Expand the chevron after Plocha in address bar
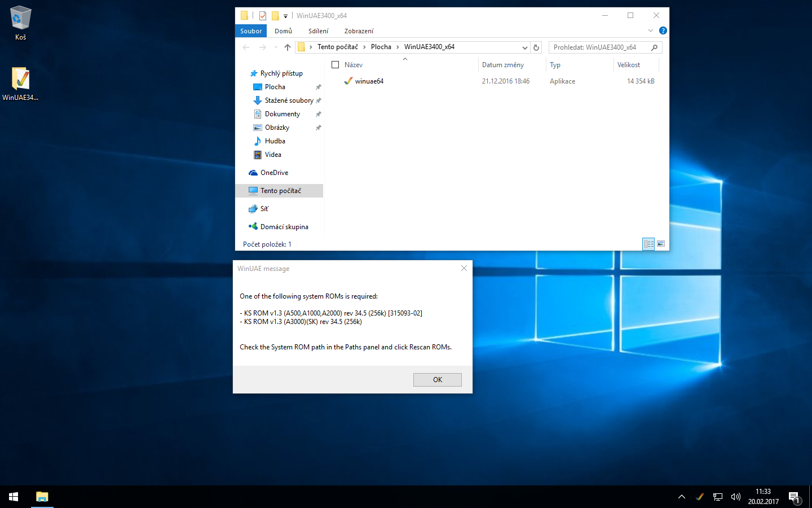Screen dimensions: 812x508 (398, 47)
